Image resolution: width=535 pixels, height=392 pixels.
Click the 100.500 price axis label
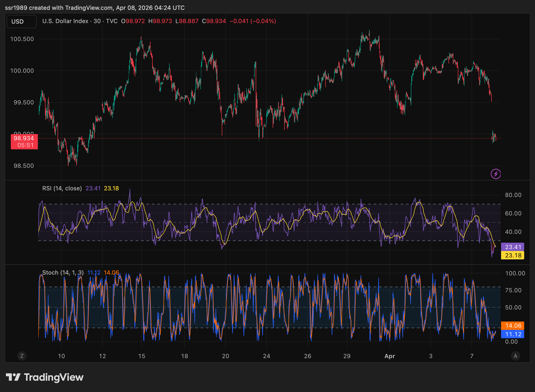click(x=22, y=39)
